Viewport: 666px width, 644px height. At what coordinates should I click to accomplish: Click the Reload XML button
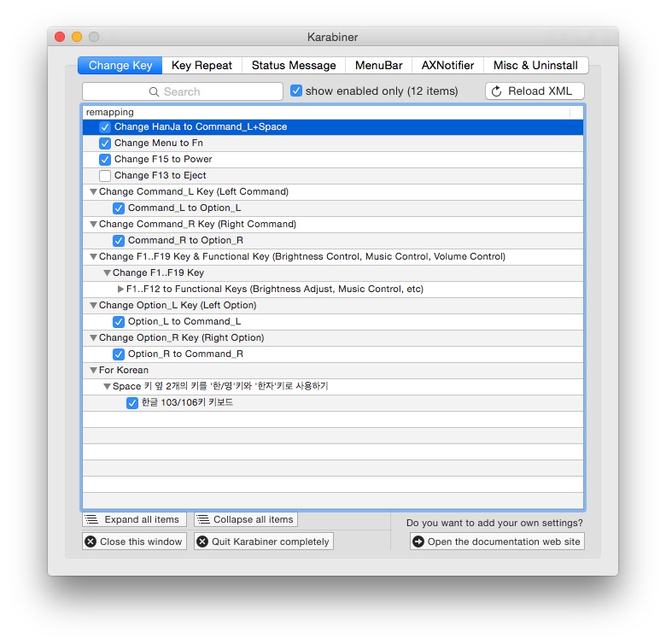pyautogui.click(x=535, y=91)
